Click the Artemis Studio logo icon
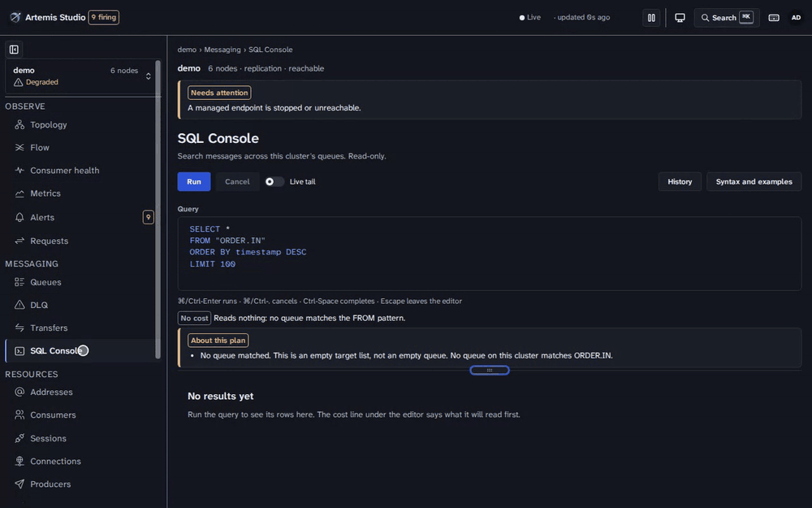 click(15, 17)
